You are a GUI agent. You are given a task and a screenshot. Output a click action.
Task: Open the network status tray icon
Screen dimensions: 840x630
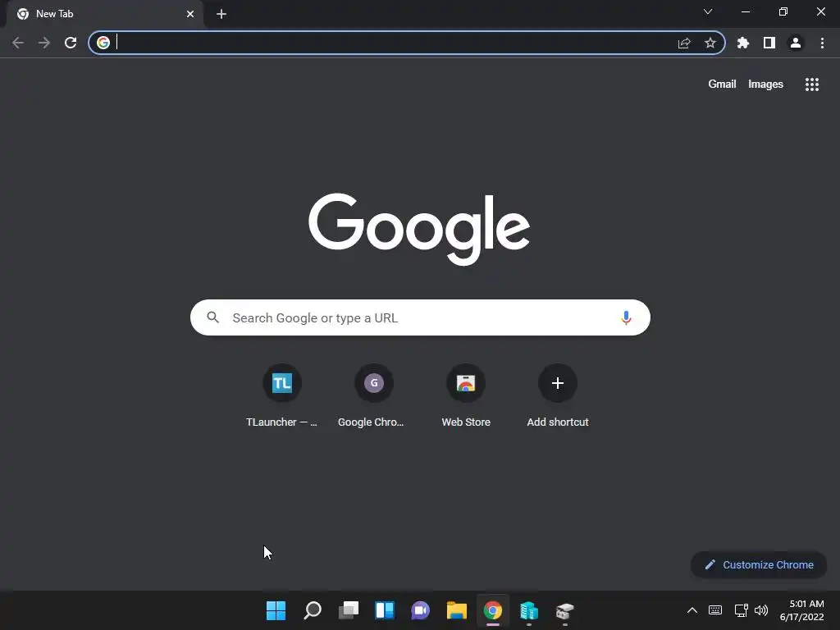click(741, 610)
